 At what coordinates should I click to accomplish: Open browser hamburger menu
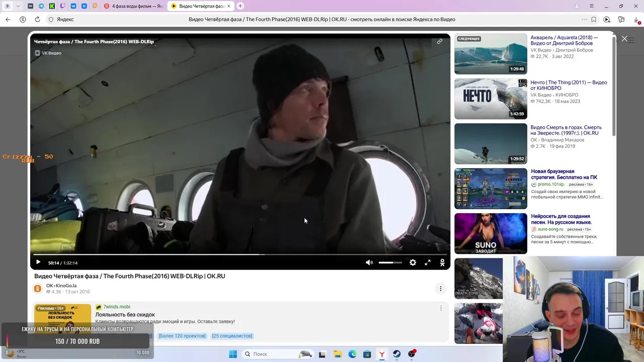[x=592, y=6]
